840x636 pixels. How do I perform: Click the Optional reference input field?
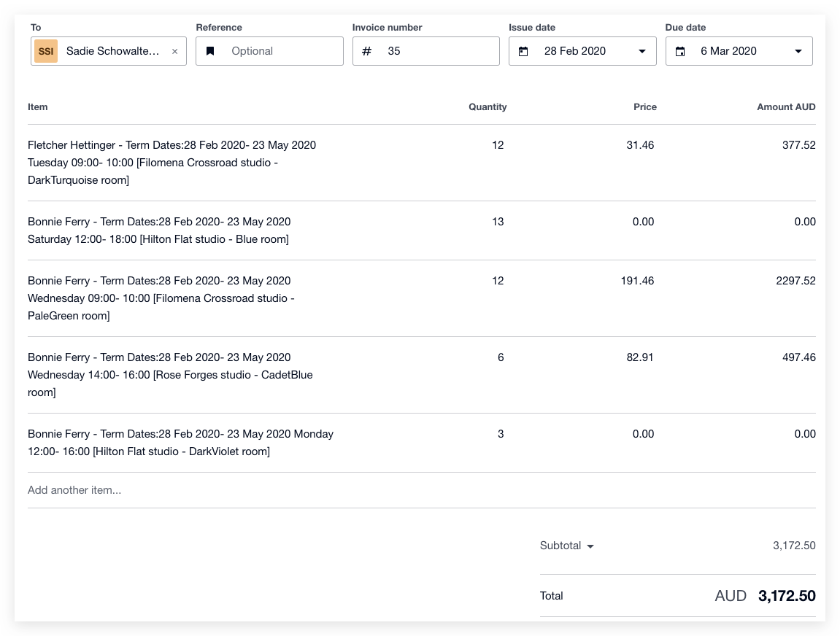point(269,51)
